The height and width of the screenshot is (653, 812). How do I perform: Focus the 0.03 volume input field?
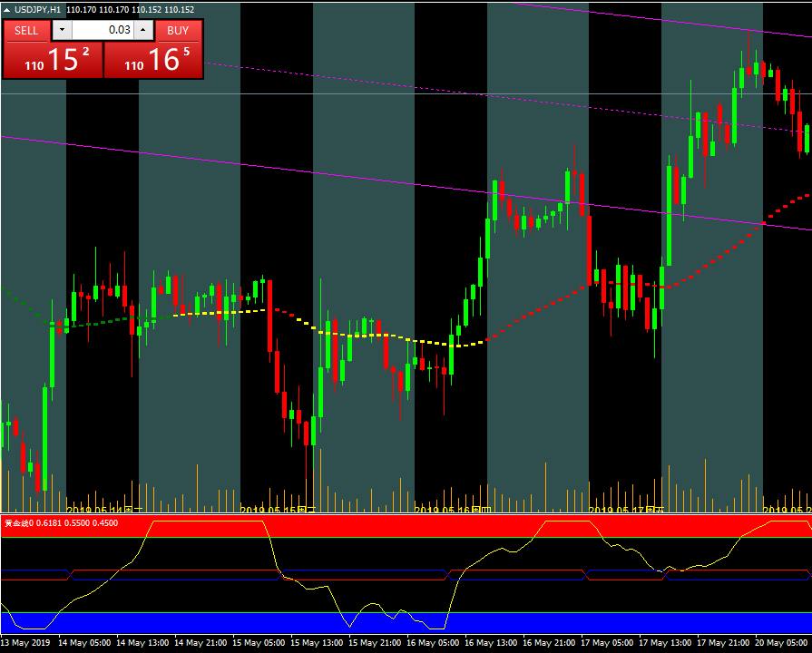103,30
